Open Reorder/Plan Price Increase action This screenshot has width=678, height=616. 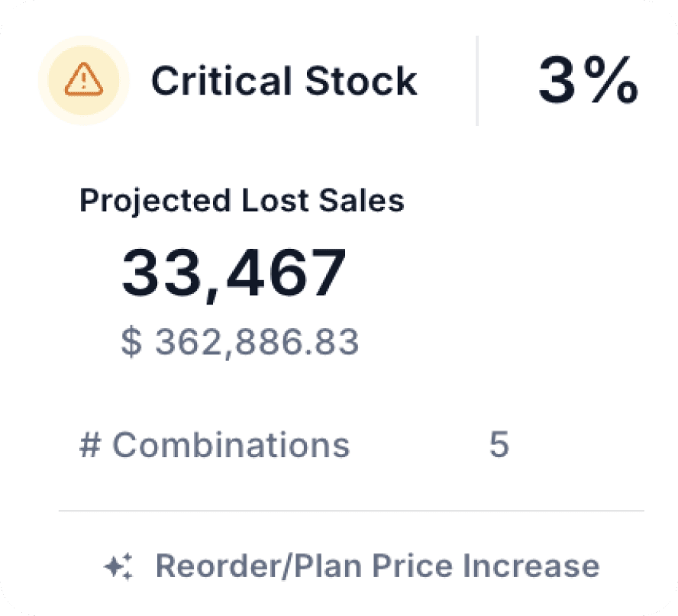pyautogui.click(x=378, y=566)
